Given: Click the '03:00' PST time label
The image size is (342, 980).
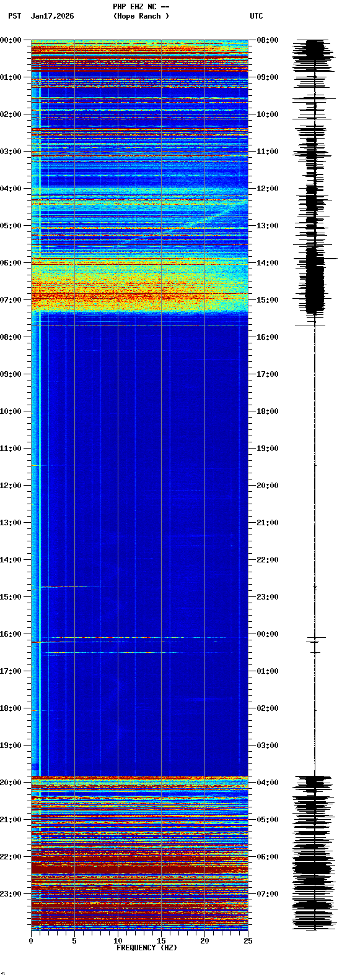Looking at the screenshot, I should point(11,152).
